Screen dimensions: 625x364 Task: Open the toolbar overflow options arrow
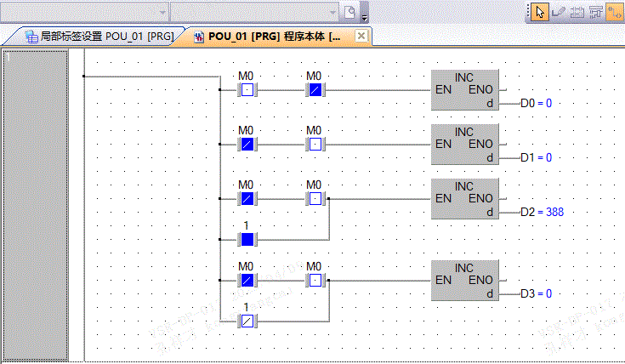click(x=365, y=14)
